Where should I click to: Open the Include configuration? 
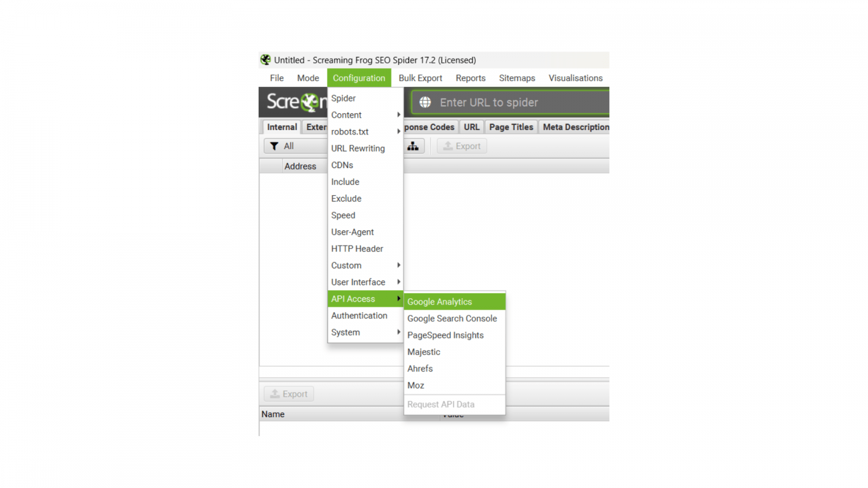(365, 182)
